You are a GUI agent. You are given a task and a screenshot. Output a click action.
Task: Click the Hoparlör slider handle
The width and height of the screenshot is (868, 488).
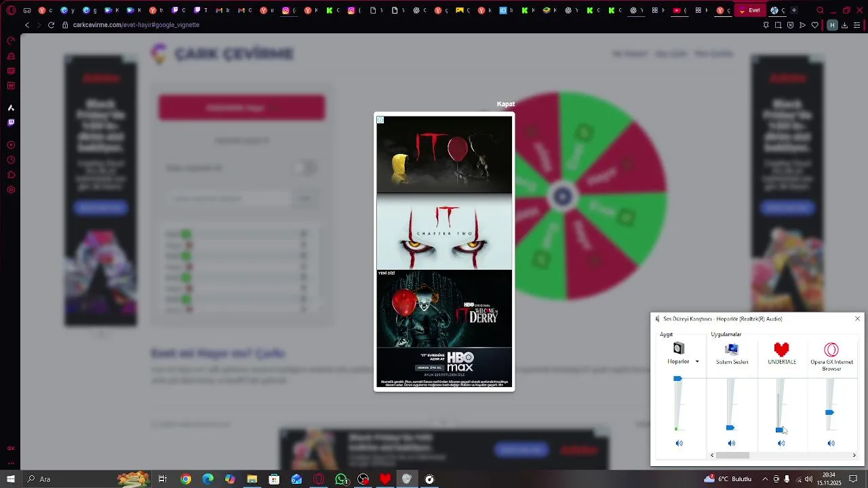(677, 379)
